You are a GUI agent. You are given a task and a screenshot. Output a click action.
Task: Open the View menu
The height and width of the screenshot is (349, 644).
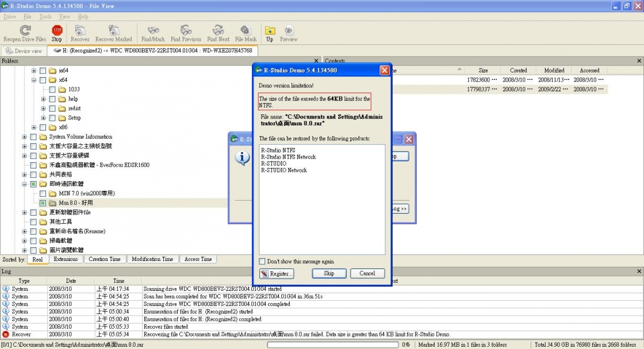coord(64,17)
